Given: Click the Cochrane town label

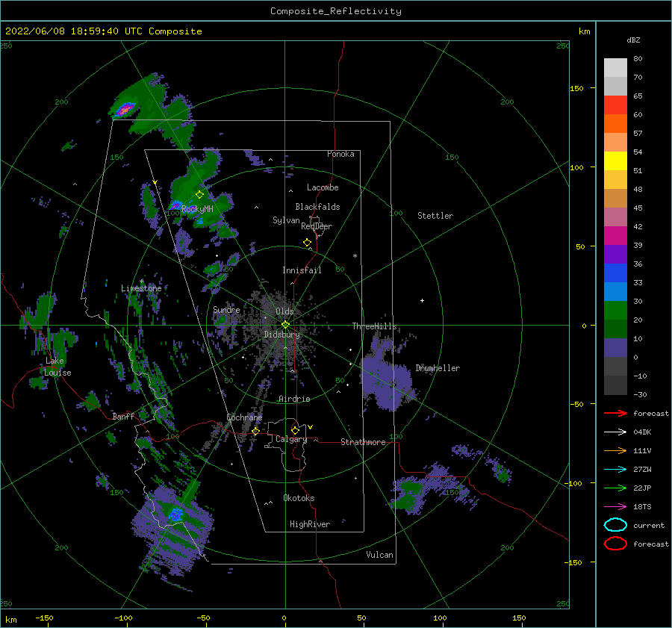Looking at the screenshot, I should click(x=244, y=417).
